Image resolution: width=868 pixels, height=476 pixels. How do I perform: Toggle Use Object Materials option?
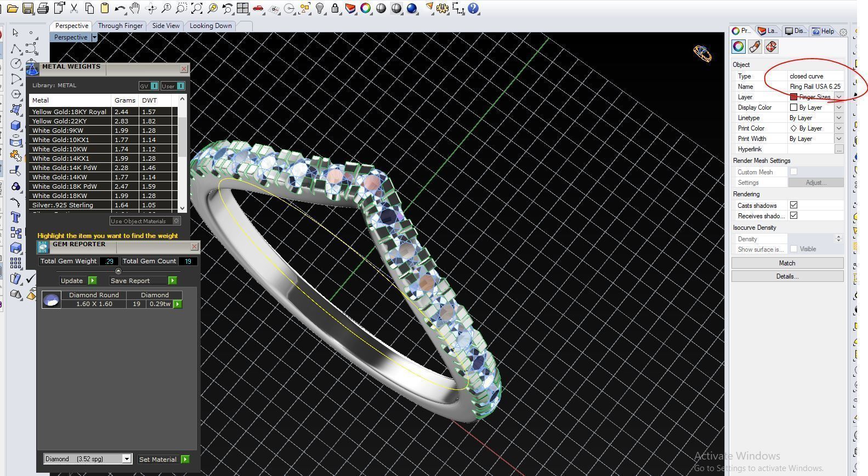pos(145,221)
